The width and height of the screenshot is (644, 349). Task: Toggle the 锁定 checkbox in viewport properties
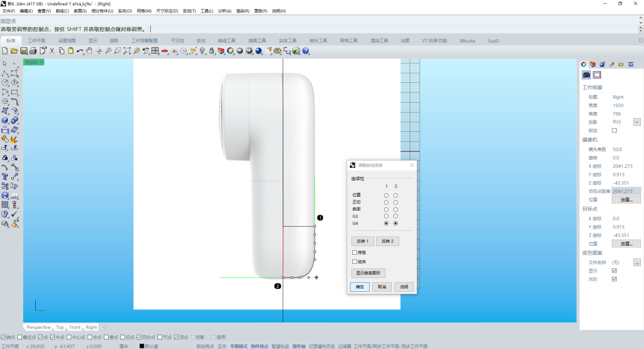pos(614,131)
